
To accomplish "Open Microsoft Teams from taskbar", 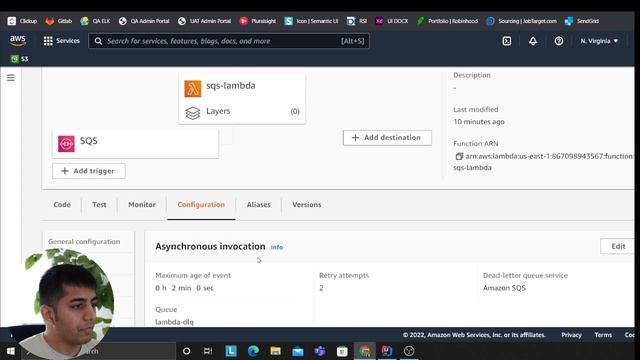I will (x=320, y=351).
